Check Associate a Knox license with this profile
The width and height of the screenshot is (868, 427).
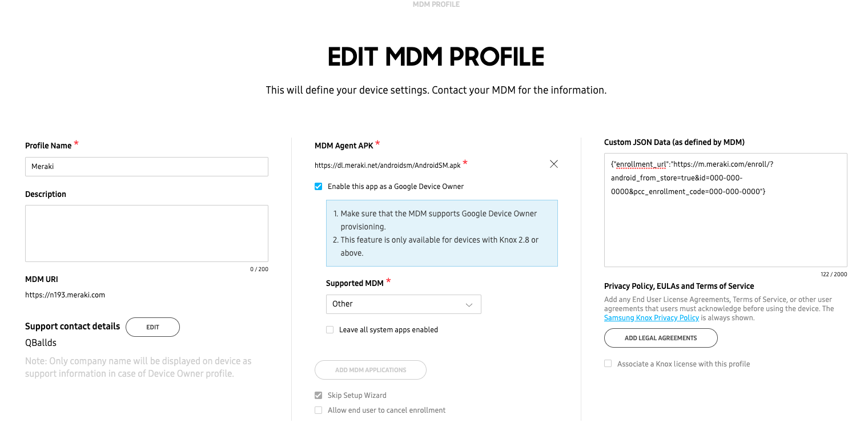[608, 364]
